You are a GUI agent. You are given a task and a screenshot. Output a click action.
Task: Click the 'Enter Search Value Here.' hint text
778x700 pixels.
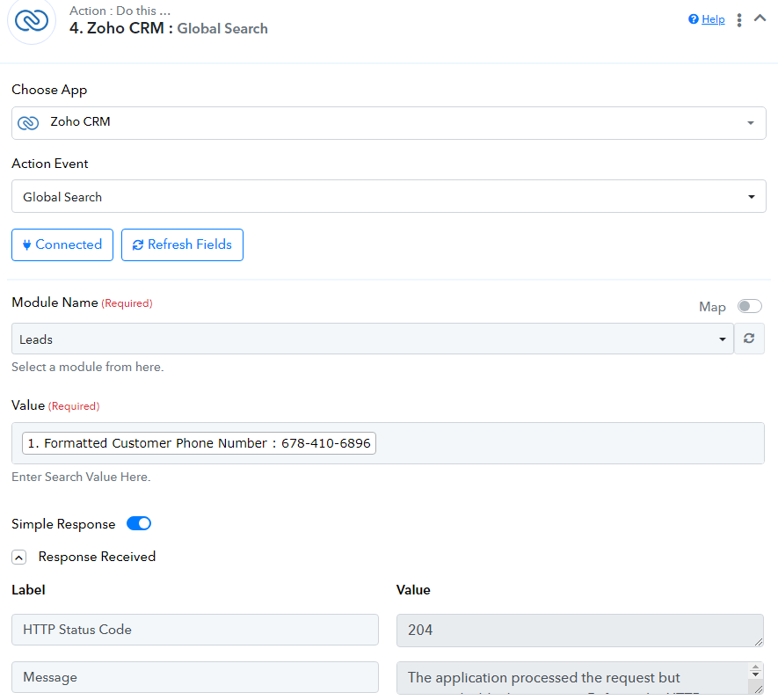tap(81, 478)
